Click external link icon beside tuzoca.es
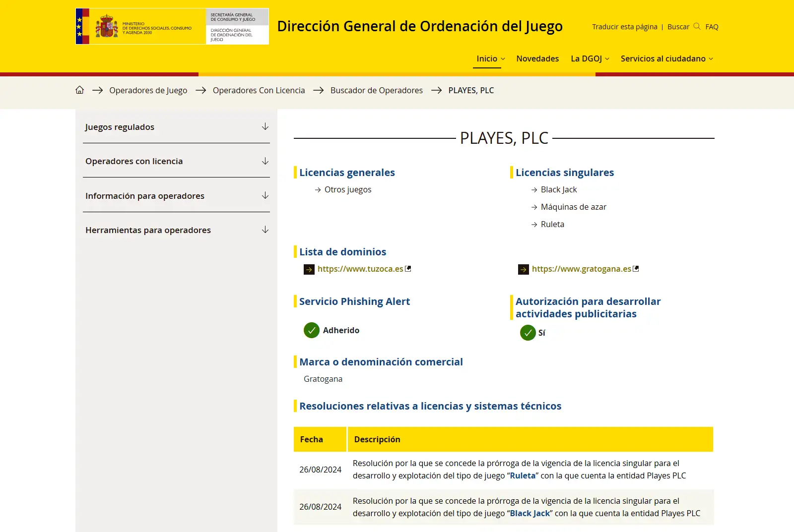The image size is (794, 532). 408,269
